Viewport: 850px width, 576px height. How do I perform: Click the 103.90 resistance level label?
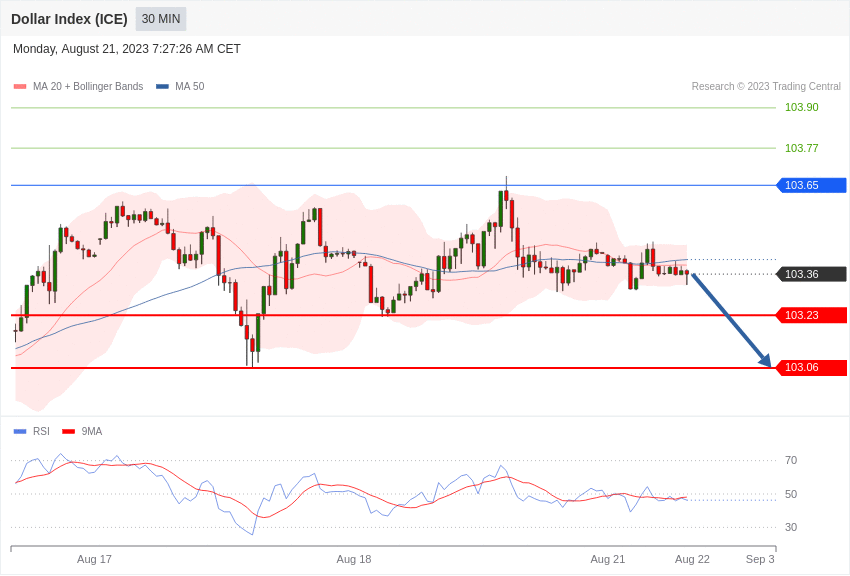point(802,107)
